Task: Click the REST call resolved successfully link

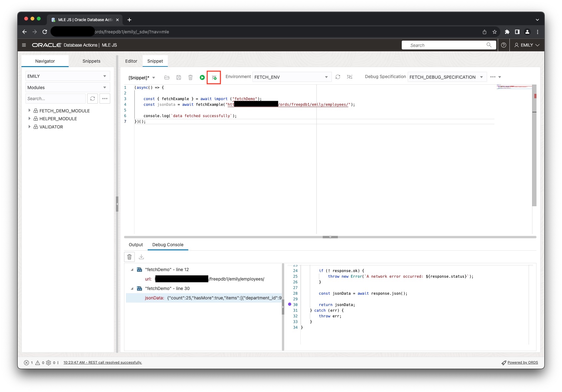Action: (x=103, y=362)
